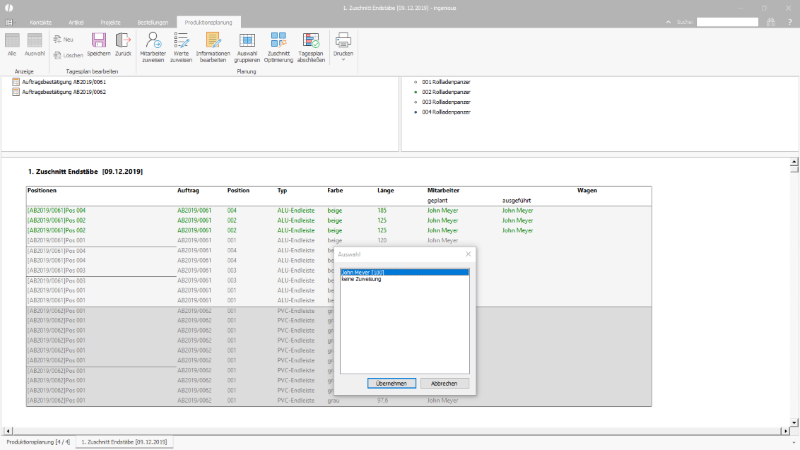Screen dimensions: 800x450
Task: Click the Position column header
Action: click(x=238, y=190)
